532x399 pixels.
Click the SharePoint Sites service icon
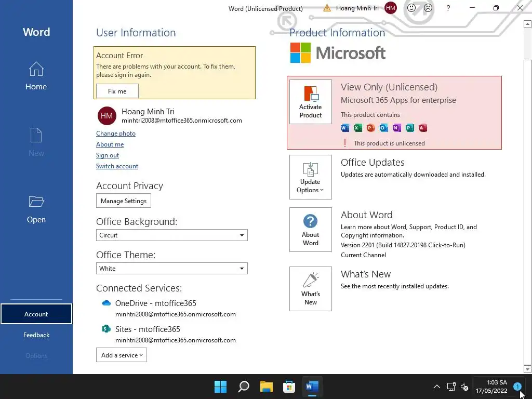point(106,329)
